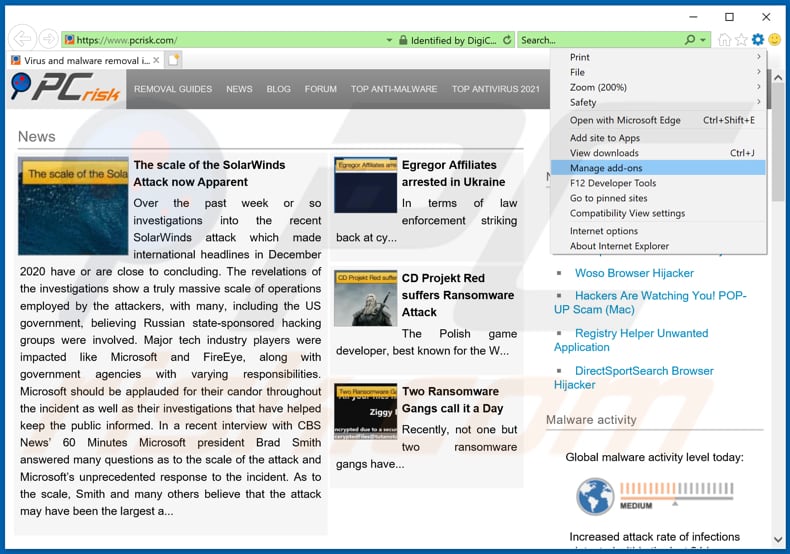Expand the search provider dropdown arrow
This screenshot has width=790, height=554.
tap(703, 40)
